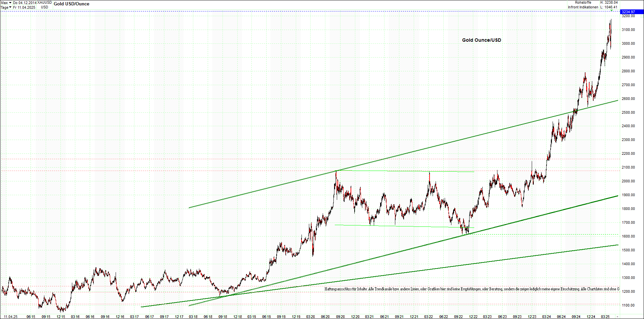The image size is (644, 319).
Task: Click the 09 20 time axis label
Action: [340, 317]
